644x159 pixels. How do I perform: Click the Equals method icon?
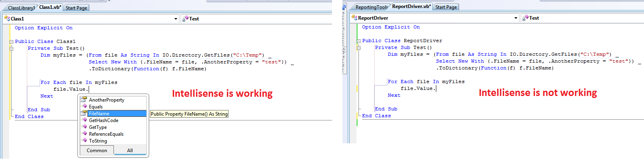(x=84, y=106)
